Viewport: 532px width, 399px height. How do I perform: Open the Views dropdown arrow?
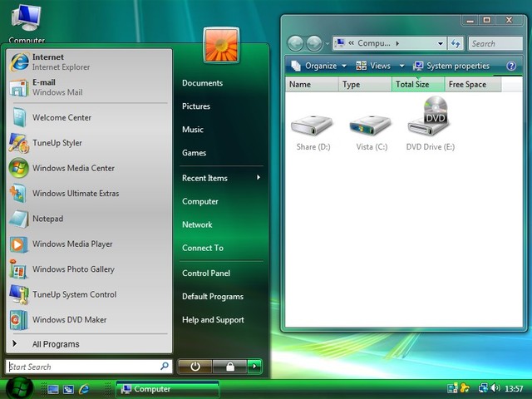401,66
